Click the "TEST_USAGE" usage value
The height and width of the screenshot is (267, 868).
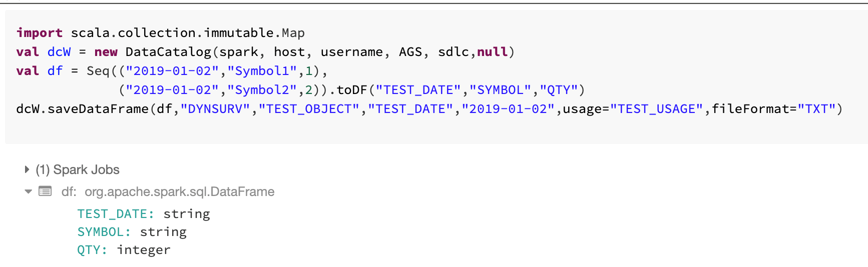[653, 109]
